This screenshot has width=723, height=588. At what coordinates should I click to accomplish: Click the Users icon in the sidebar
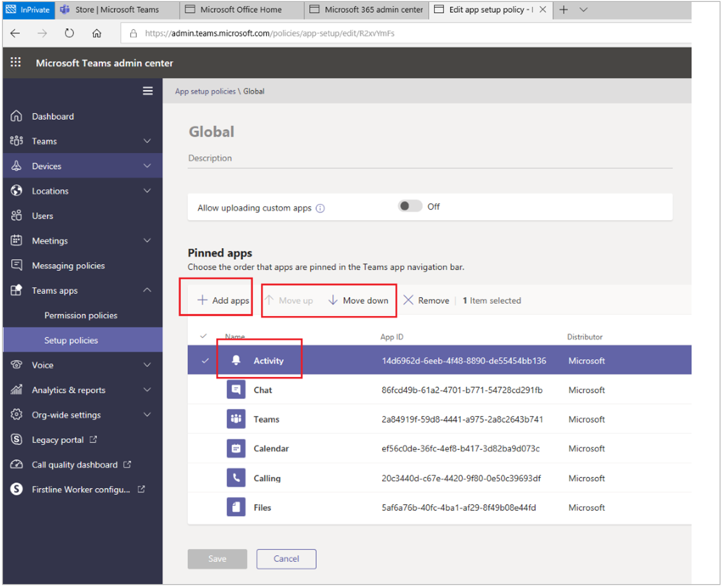[x=17, y=216]
